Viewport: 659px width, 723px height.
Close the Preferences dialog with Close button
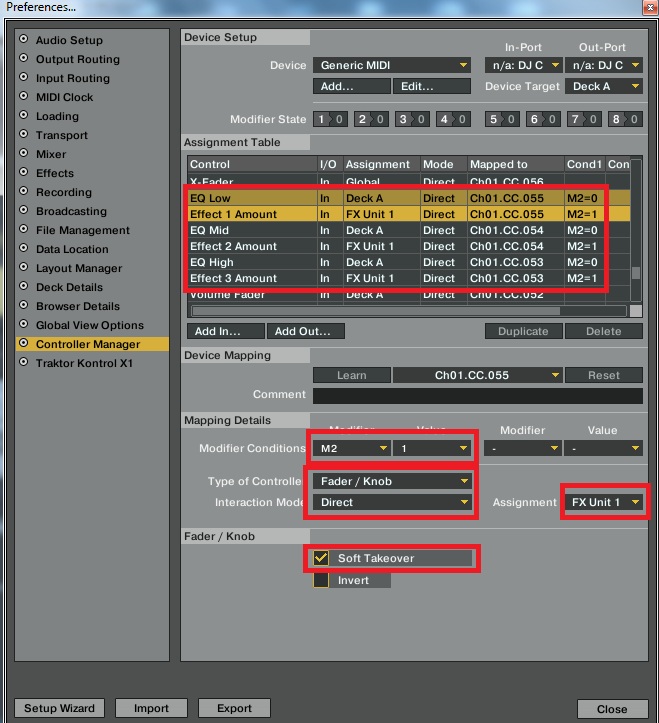pyautogui.click(x=612, y=709)
